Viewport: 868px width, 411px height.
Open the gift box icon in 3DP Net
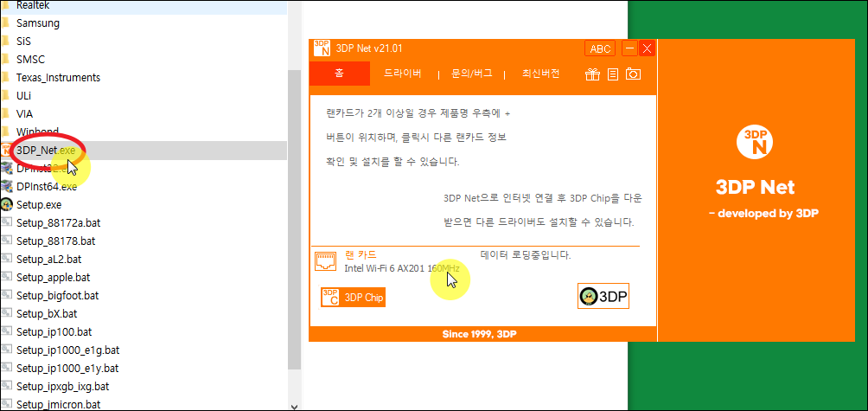coord(593,74)
